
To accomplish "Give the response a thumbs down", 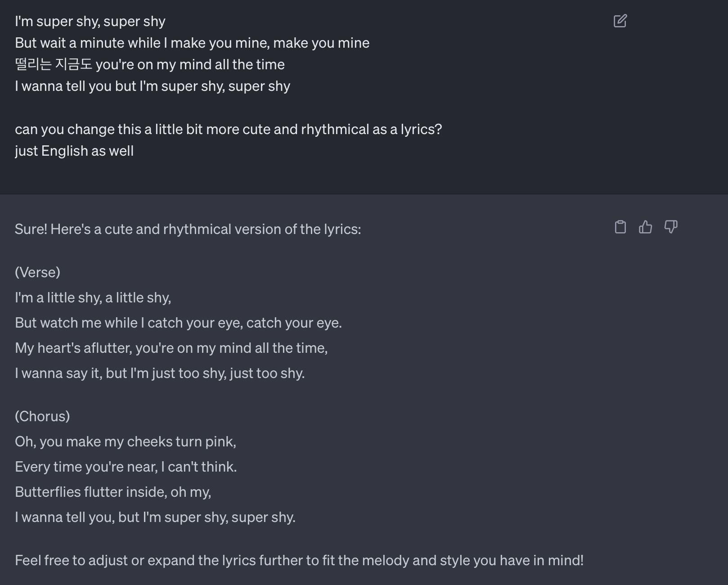I will tap(671, 227).
